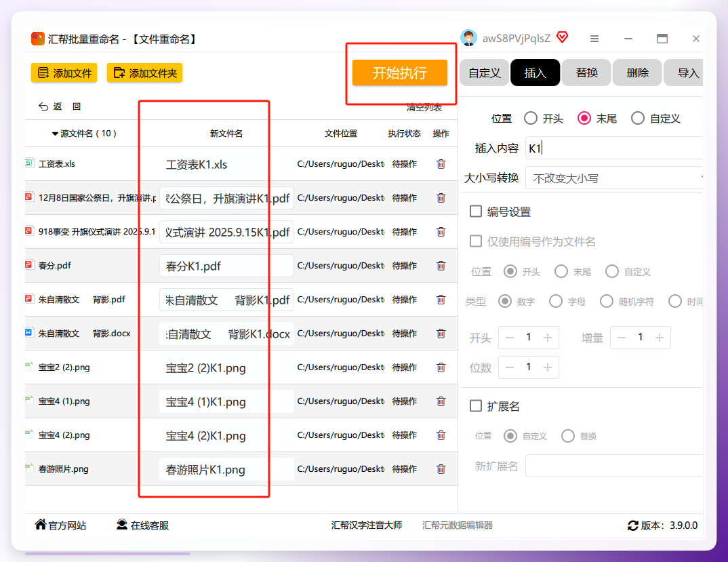The height and width of the screenshot is (562, 728).
Task: Select 末尾 insert position radio
Action: coord(584,119)
